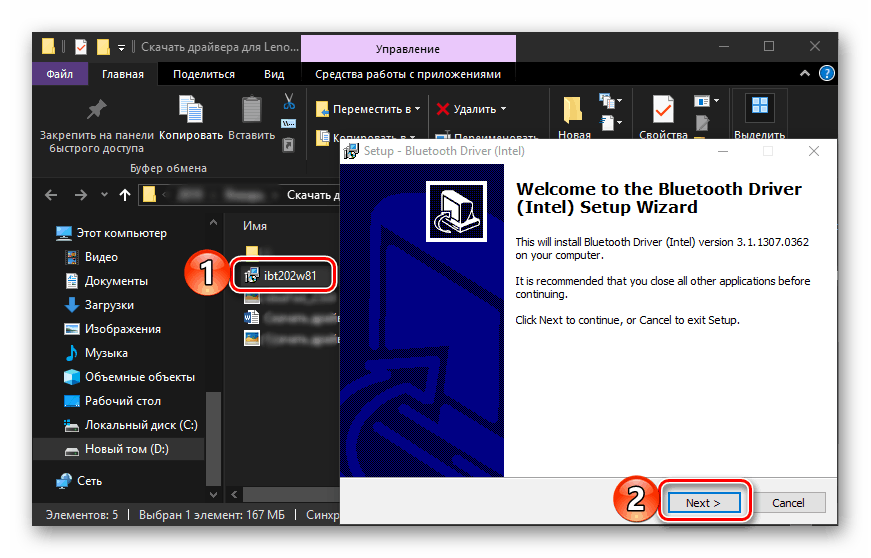Click the quick access Properties icon in title bar

point(81,47)
